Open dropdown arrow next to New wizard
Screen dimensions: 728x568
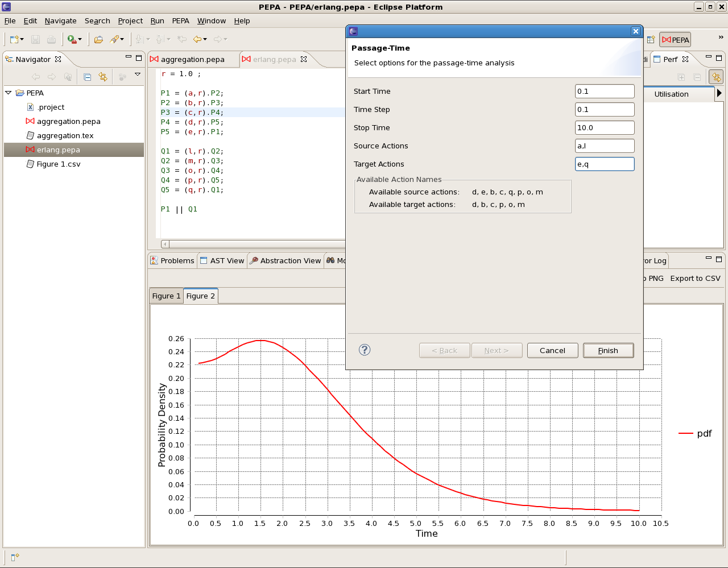pos(22,39)
